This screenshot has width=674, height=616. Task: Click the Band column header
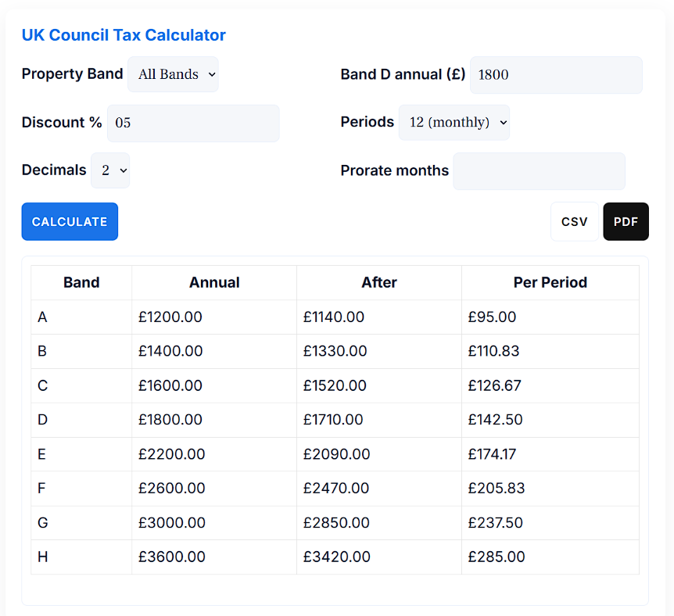pos(81,282)
